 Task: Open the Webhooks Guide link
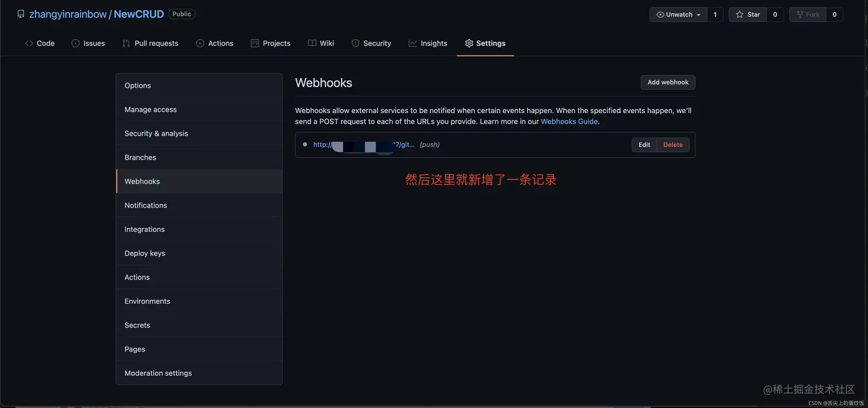point(569,121)
